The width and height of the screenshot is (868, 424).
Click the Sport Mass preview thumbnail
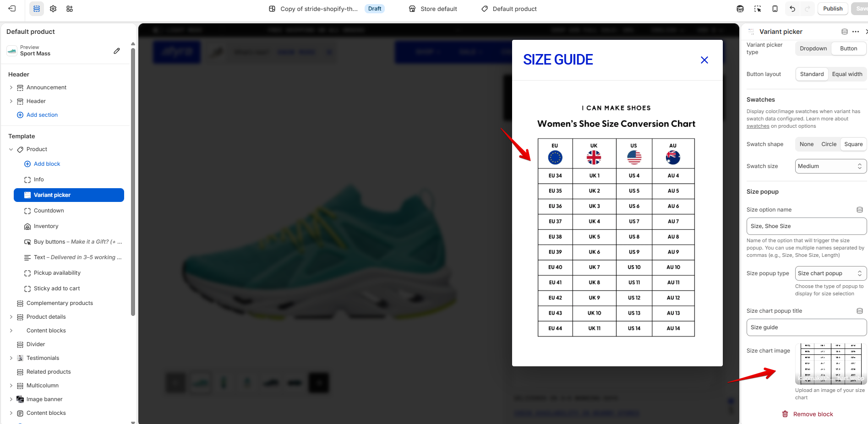click(x=12, y=51)
